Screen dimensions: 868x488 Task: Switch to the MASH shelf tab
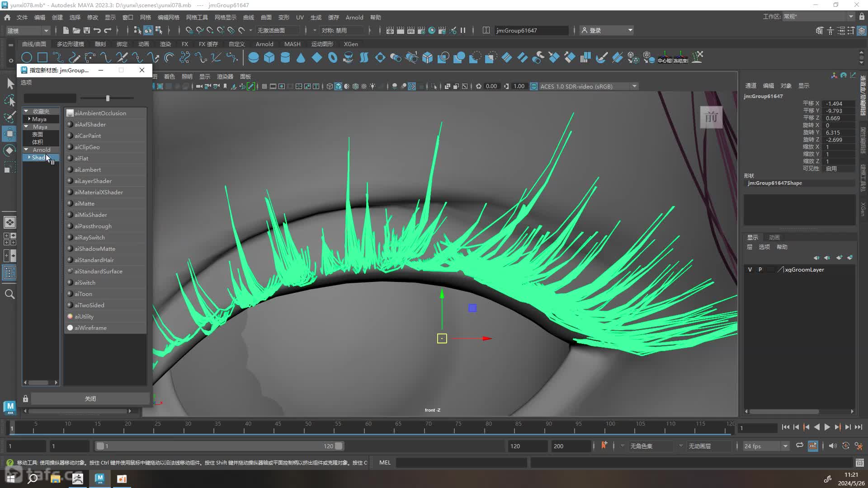coord(292,44)
